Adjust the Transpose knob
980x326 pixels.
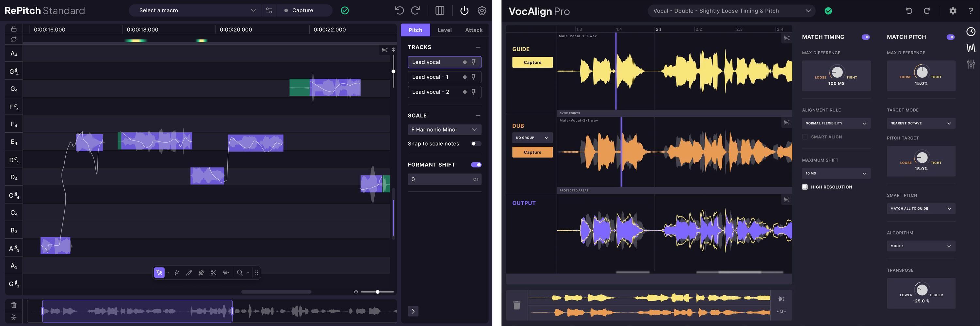[x=922, y=289]
